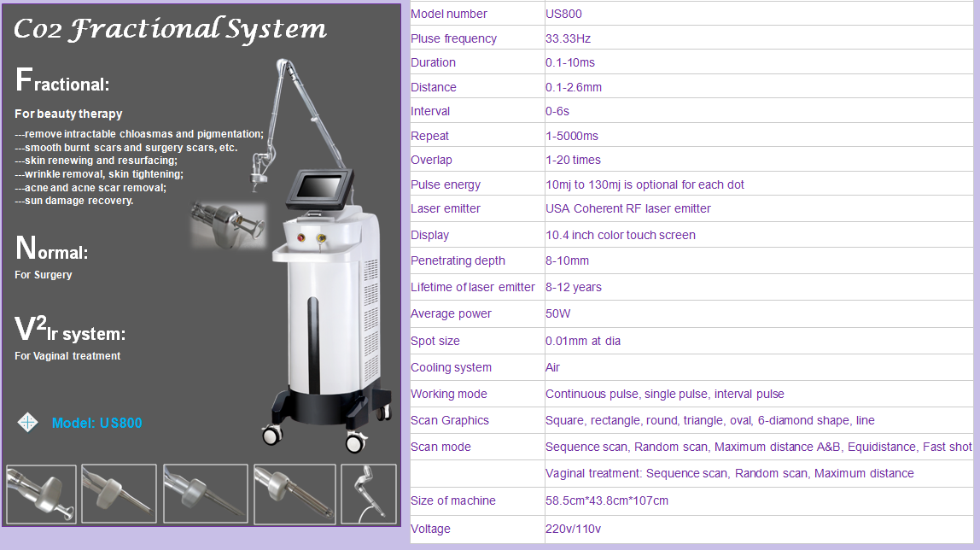Select the 'V2lr system:' heading

(70, 331)
